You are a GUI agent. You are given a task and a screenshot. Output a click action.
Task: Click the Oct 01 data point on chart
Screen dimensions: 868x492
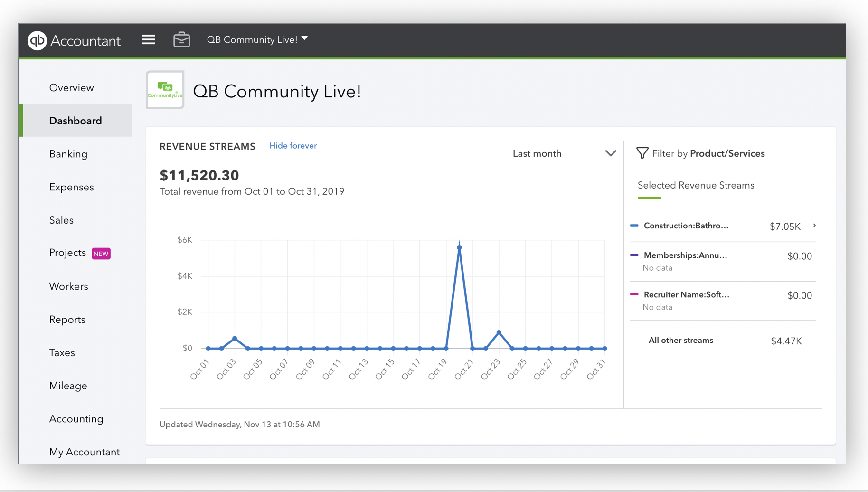tap(208, 349)
